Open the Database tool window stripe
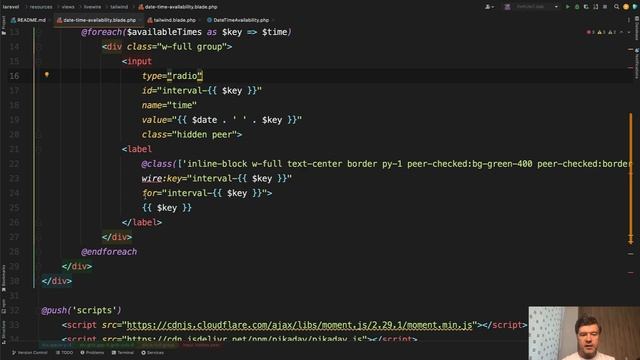The width and height of the screenshot is (640, 360). [x=636, y=28]
